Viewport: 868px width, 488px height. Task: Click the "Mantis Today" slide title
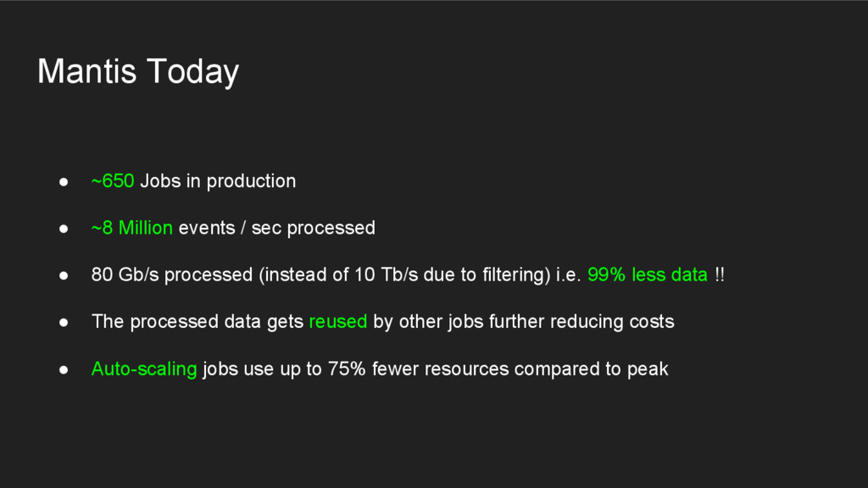(x=138, y=72)
